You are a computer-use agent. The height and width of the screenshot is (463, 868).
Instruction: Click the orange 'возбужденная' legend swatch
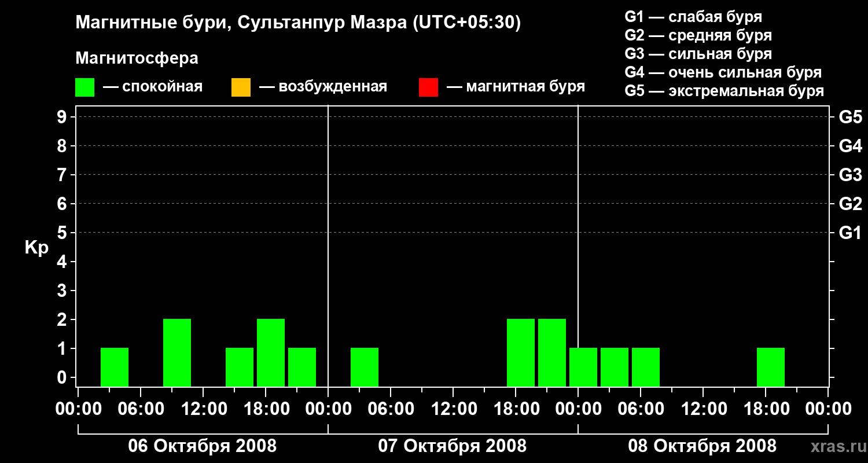(241, 87)
